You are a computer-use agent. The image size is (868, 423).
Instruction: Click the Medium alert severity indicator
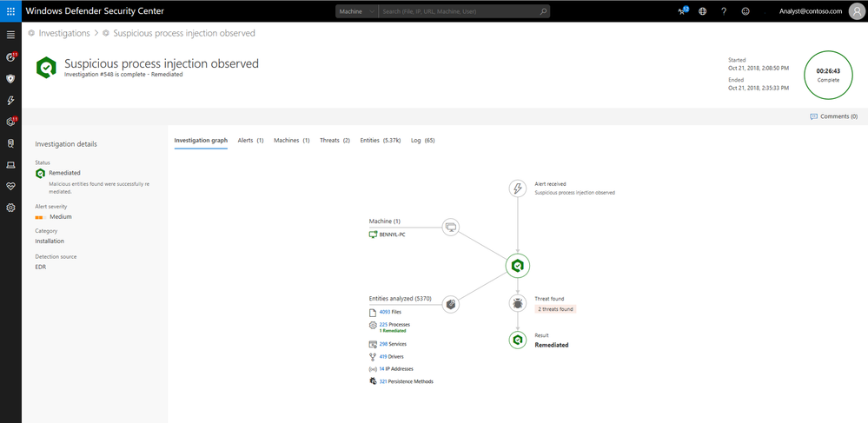coord(54,217)
